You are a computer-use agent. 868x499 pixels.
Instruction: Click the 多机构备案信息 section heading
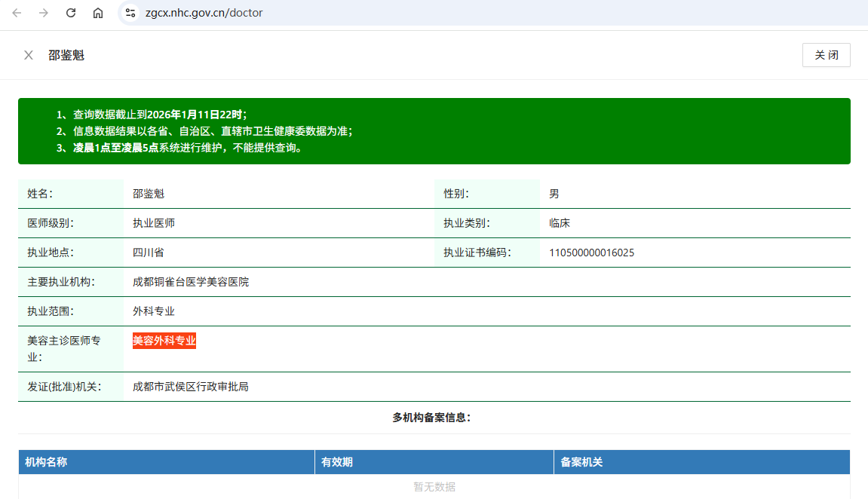coord(432,418)
